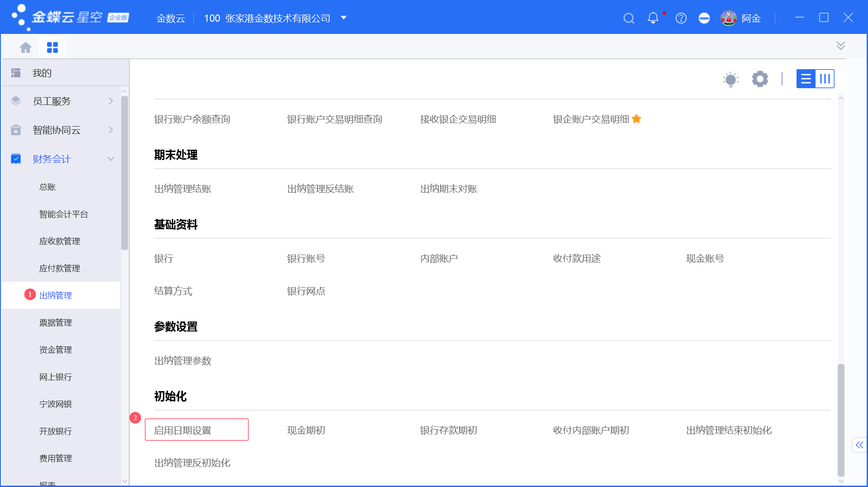Open 总账 in the sidebar
Image resolution: width=868 pixels, height=487 pixels.
click(47, 187)
